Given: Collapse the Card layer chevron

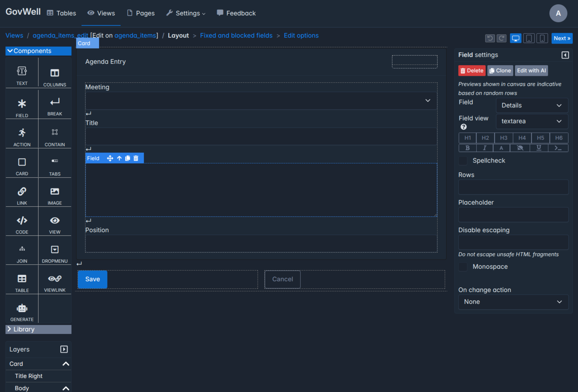Looking at the screenshot, I should [x=66, y=364].
